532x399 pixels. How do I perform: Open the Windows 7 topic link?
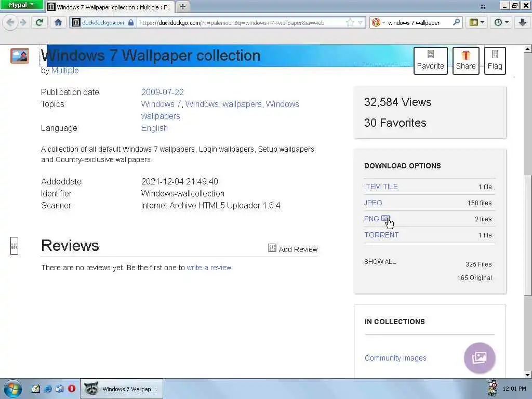point(161,104)
